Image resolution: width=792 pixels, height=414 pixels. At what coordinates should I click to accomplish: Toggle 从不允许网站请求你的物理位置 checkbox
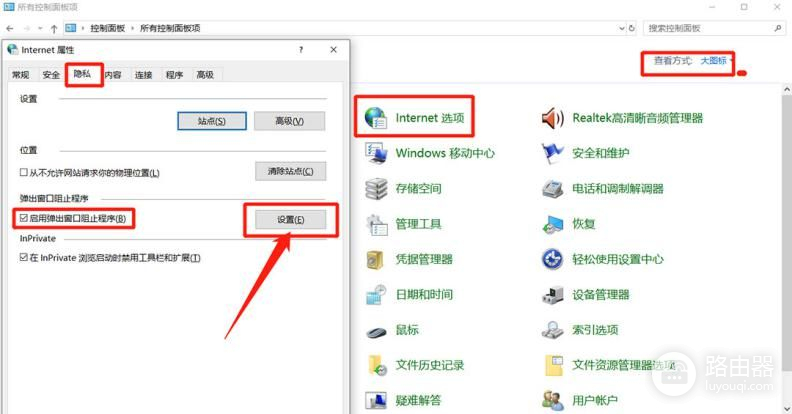click(23, 173)
